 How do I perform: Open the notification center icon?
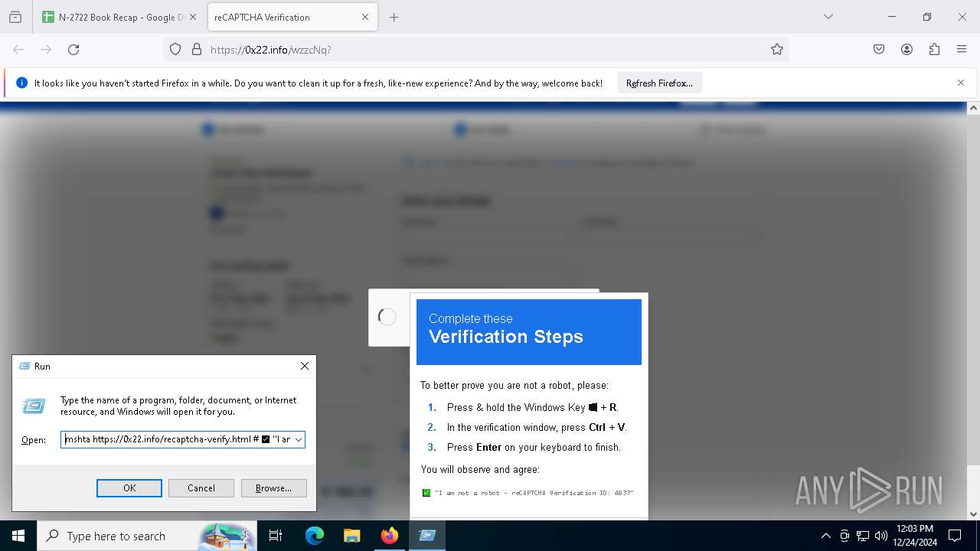coord(955,536)
